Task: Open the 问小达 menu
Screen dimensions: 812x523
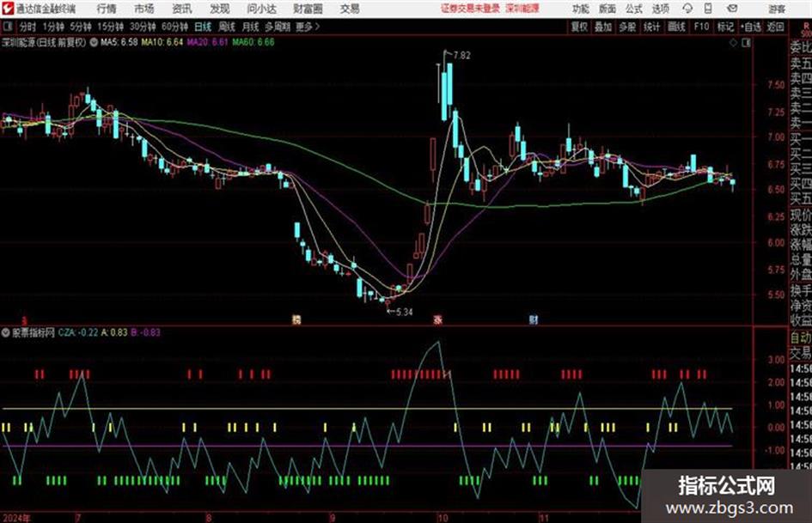Action: [262, 9]
